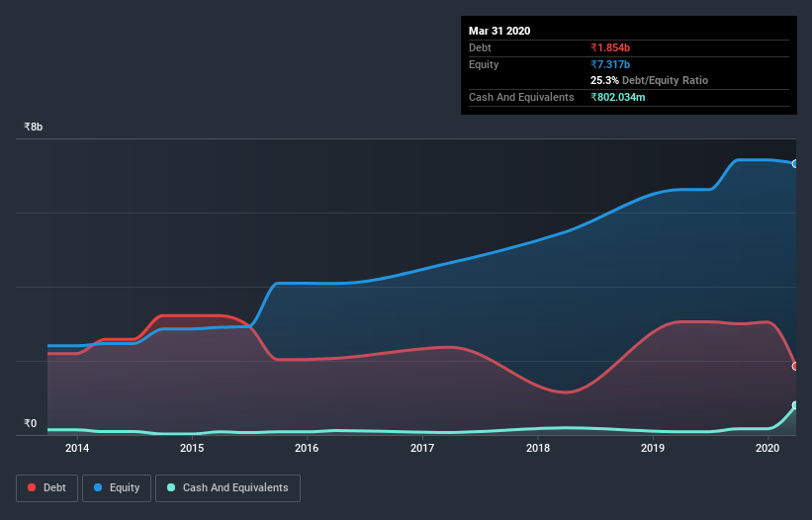Click the 2019 x-axis label
This screenshot has width=812, height=520.
point(653,448)
